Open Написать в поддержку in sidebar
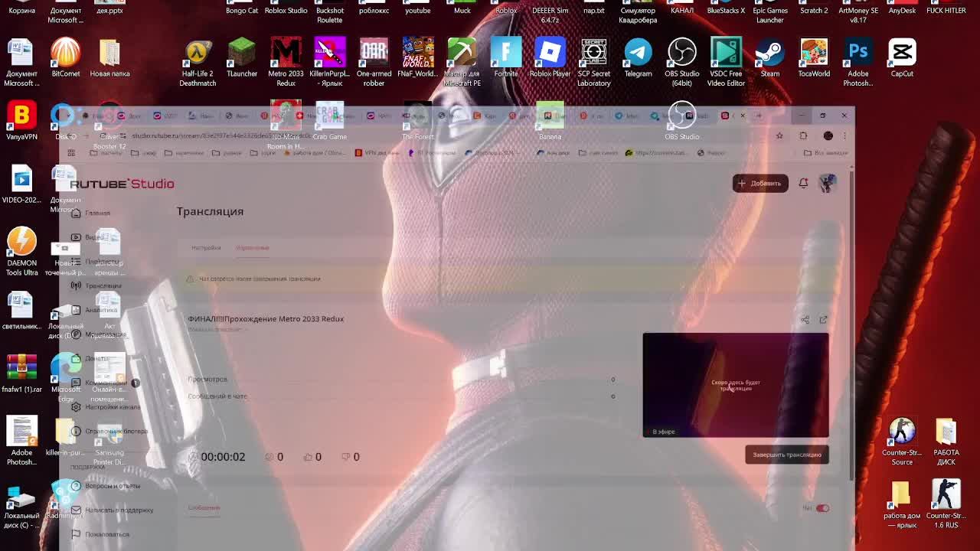 [112, 510]
